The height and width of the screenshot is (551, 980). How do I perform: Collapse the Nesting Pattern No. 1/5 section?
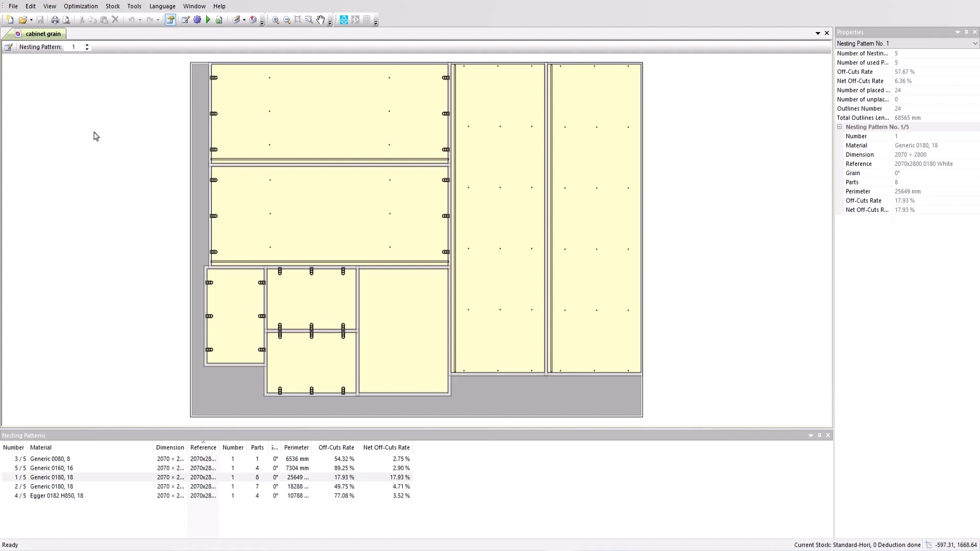[839, 127]
